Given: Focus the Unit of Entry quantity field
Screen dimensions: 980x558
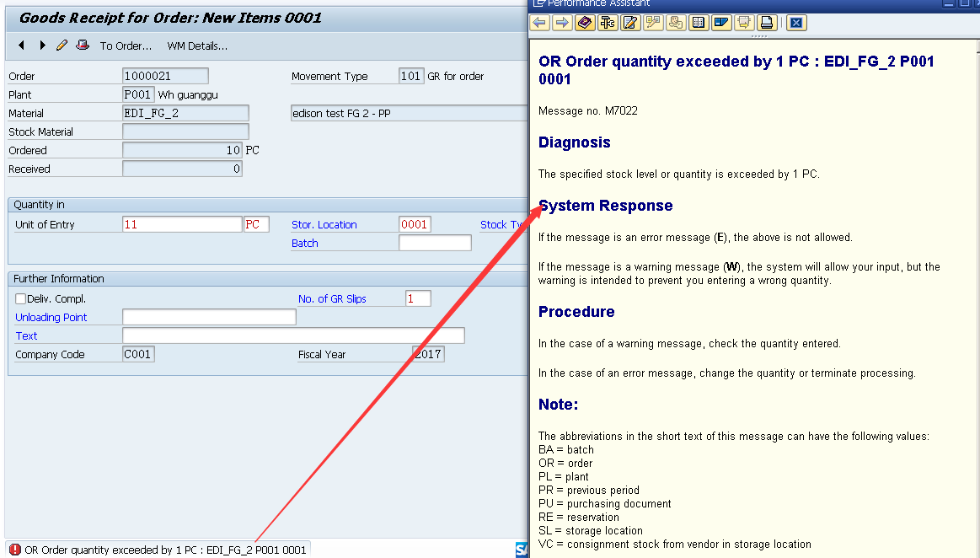Looking at the screenshot, I should (182, 224).
